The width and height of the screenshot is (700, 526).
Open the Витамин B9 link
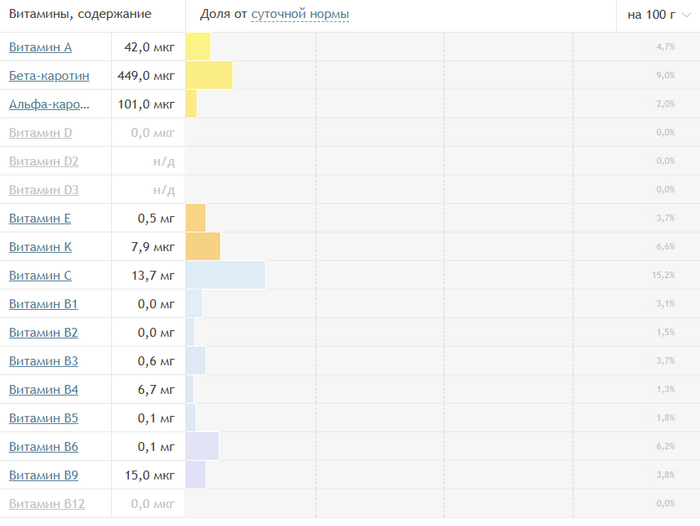tap(43, 475)
